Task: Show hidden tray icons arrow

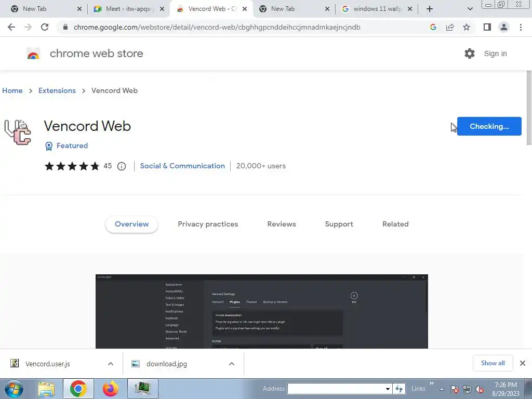Action: tap(442, 389)
